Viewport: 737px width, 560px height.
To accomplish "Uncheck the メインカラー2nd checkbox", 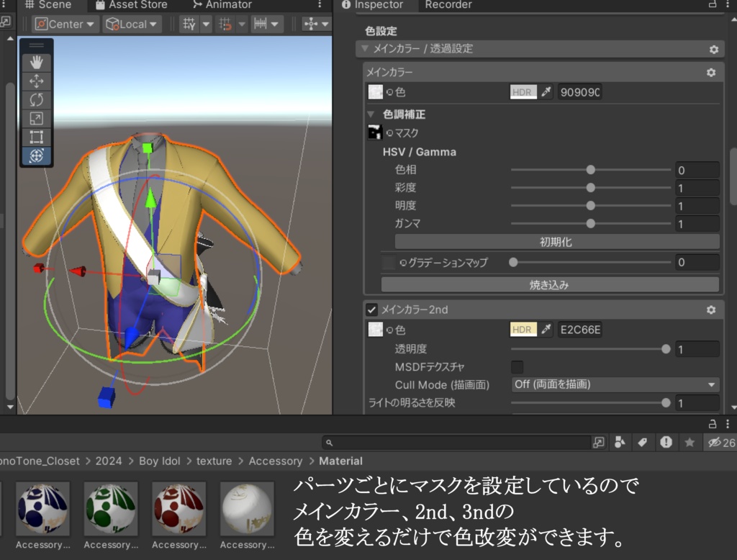I will click(x=371, y=310).
